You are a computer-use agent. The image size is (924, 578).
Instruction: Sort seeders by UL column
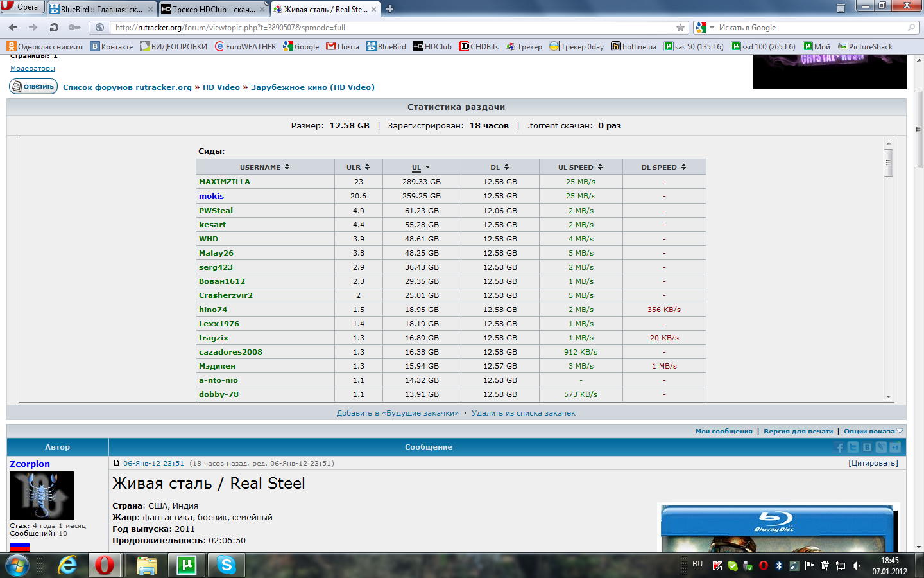point(421,167)
